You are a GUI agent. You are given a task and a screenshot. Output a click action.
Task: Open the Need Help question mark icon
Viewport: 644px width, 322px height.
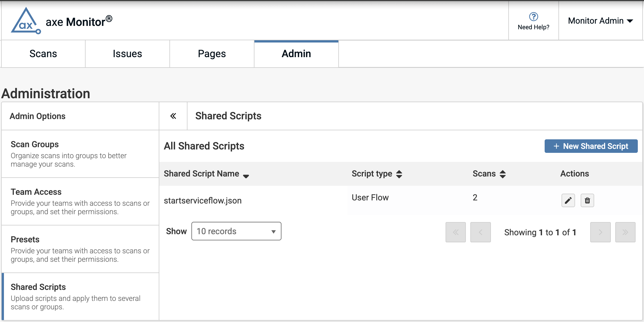pos(533,17)
